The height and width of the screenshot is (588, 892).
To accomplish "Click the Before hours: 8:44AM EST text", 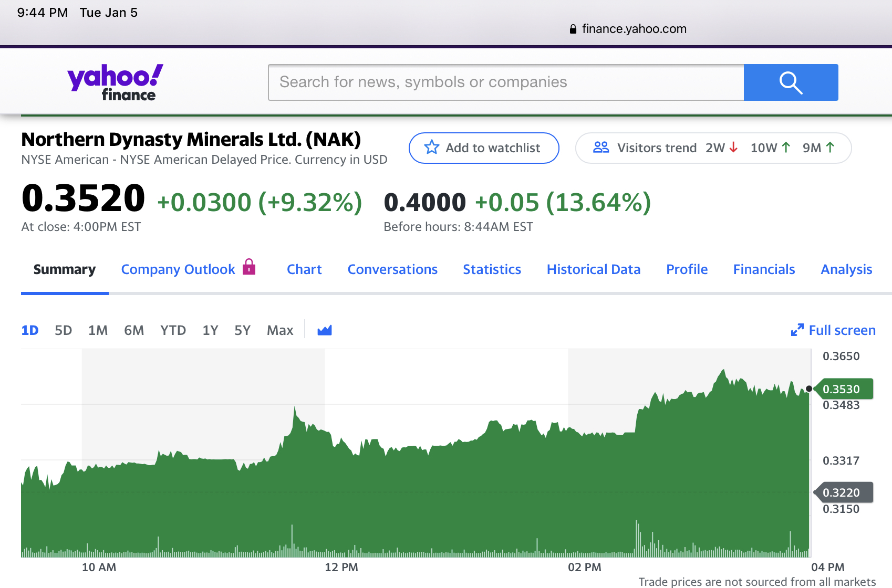I will tap(458, 227).
